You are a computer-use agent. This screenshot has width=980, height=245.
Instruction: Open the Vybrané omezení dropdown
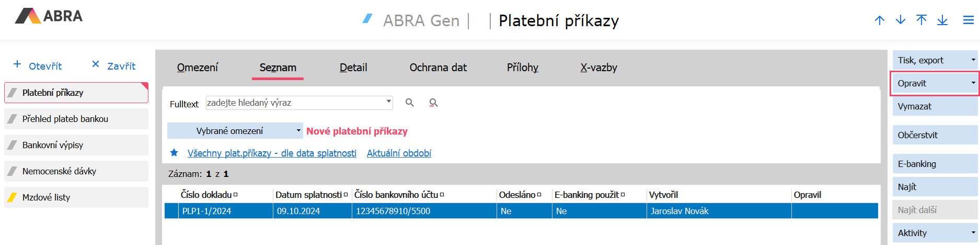click(x=235, y=131)
